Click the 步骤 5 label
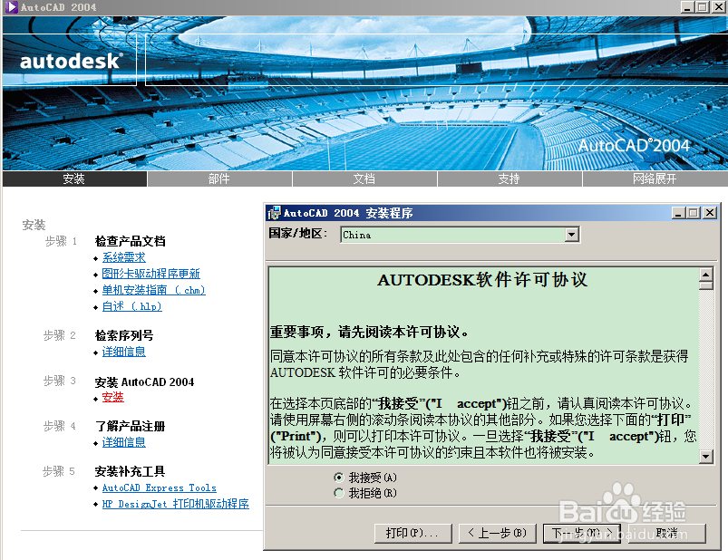 [x=59, y=471]
